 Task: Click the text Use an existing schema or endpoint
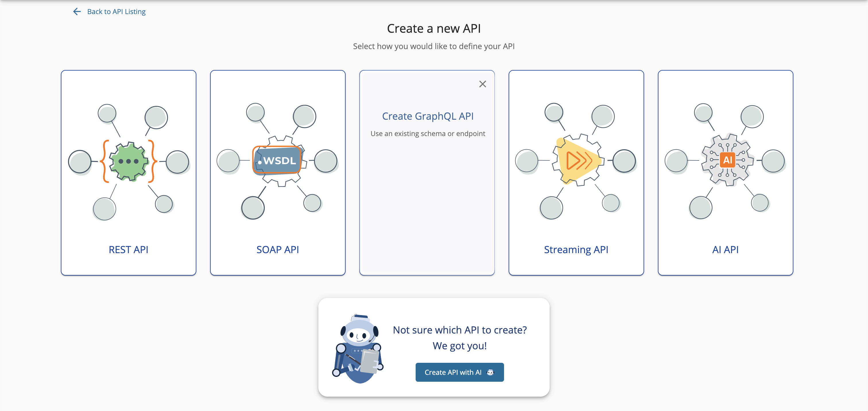[427, 133]
